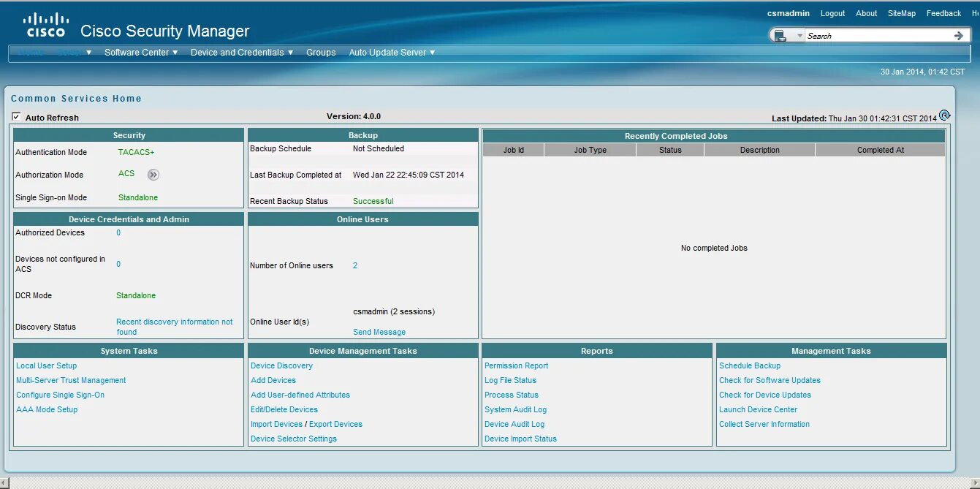Image resolution: width=980 pixels, height=489 pixels.
Task: Open Device Import Status report
Action: pos(520,439)
